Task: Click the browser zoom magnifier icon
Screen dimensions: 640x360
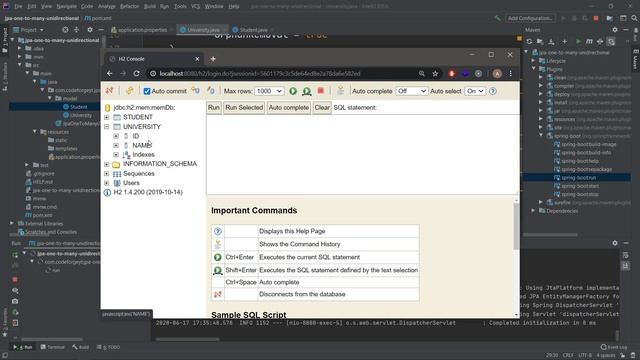Action: point(422,73)
